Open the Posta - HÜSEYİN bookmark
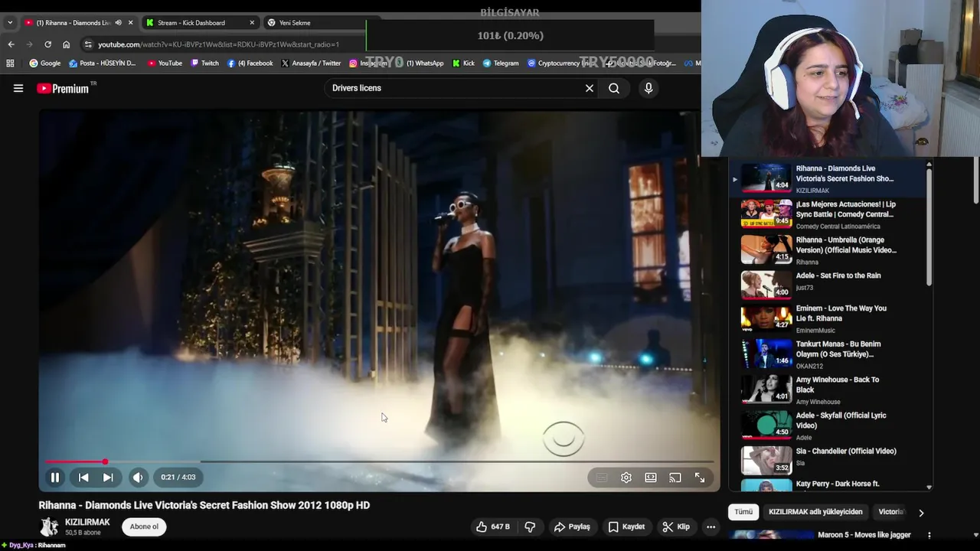Image resolution: width=980 pixels, height=551 pixels. point(103,64)
